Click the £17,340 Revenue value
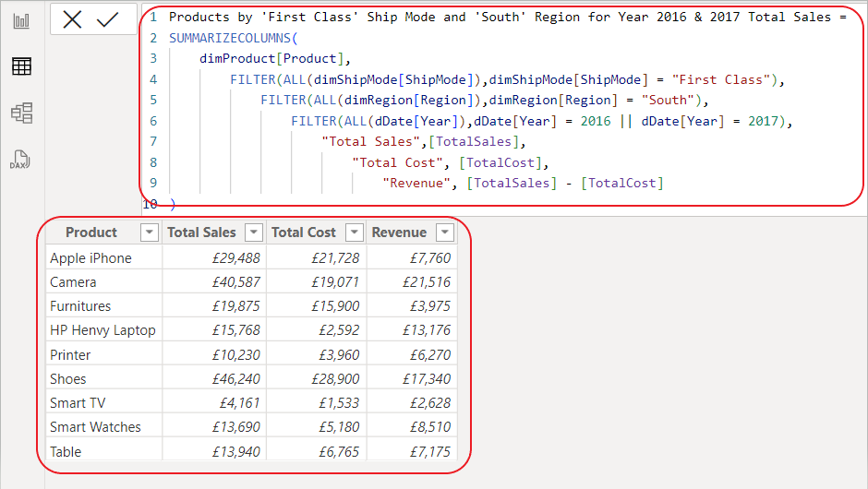Screen dimensions: 868x489 point(427,379)
